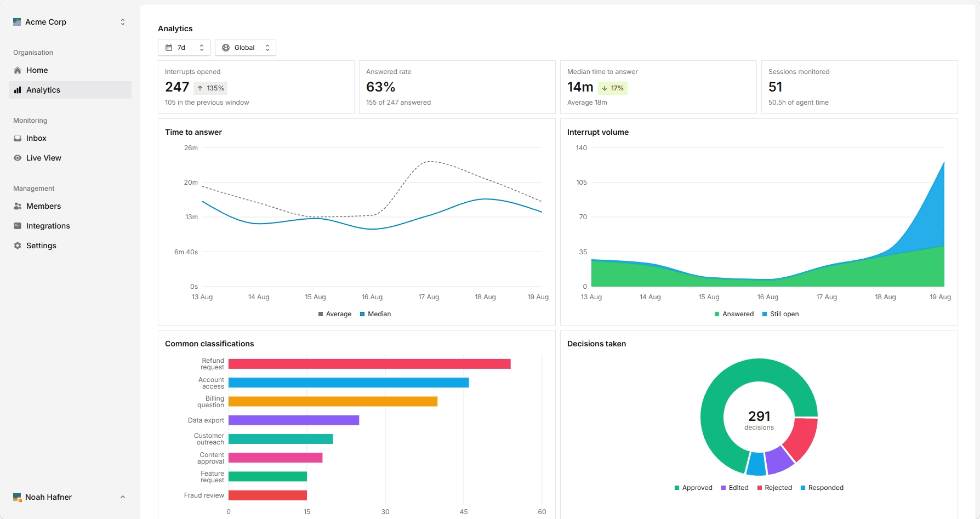The width and height of the screenshot is (980, 519).
Task: Click the Data export bar
Action: (x=294, y=420)
